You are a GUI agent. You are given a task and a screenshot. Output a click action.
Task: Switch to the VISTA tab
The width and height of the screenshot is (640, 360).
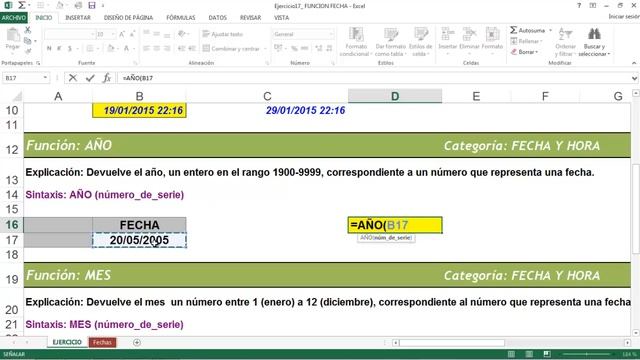coord(281,18)
